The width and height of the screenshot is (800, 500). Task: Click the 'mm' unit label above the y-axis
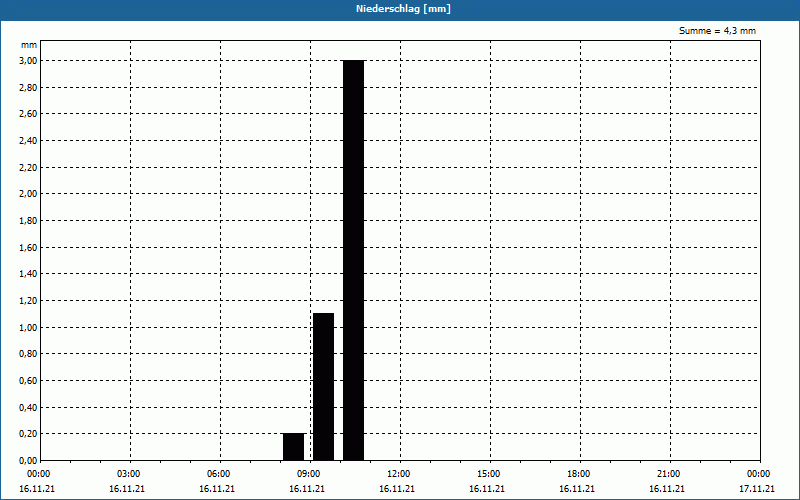[x=29, y=45]
